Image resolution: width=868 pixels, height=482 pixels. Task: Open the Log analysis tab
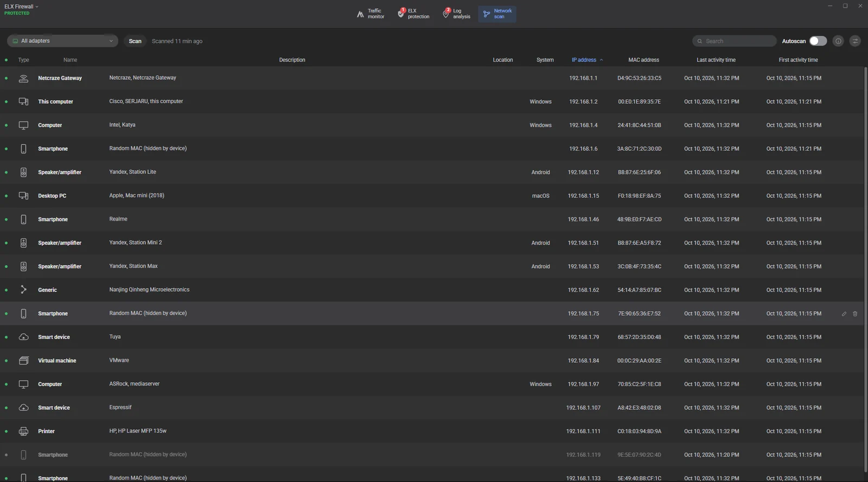tap(456, 14)
